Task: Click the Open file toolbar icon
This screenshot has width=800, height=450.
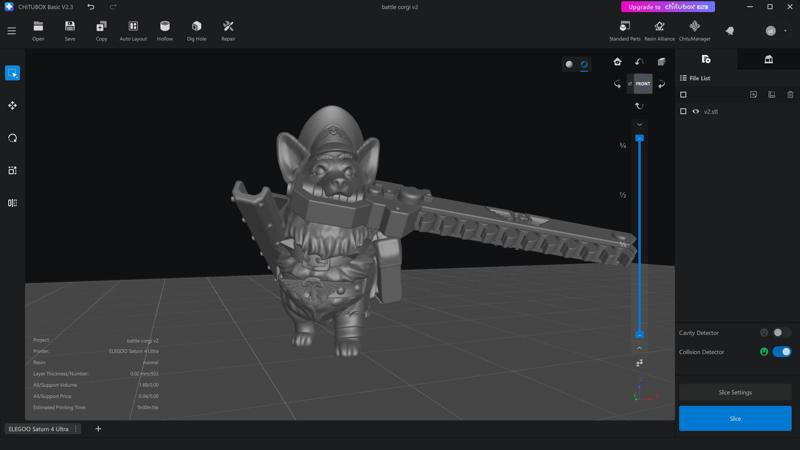Action: point(38,31)
